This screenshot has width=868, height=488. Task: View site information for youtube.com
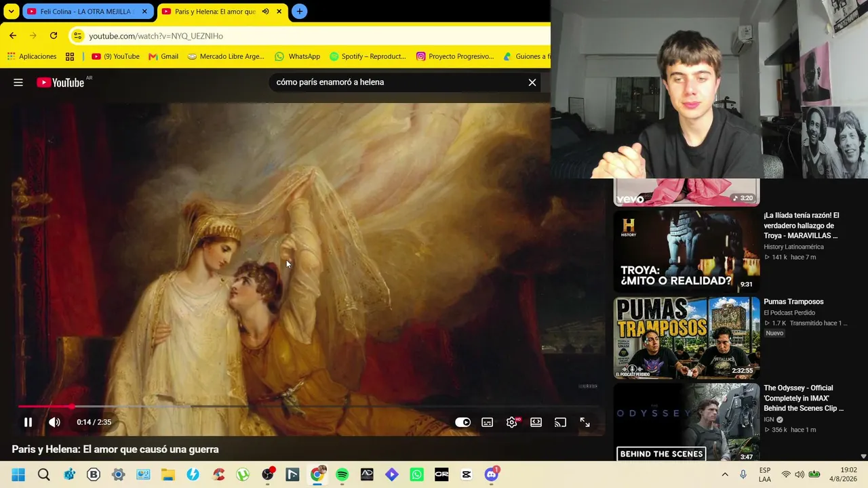[78, 35]
